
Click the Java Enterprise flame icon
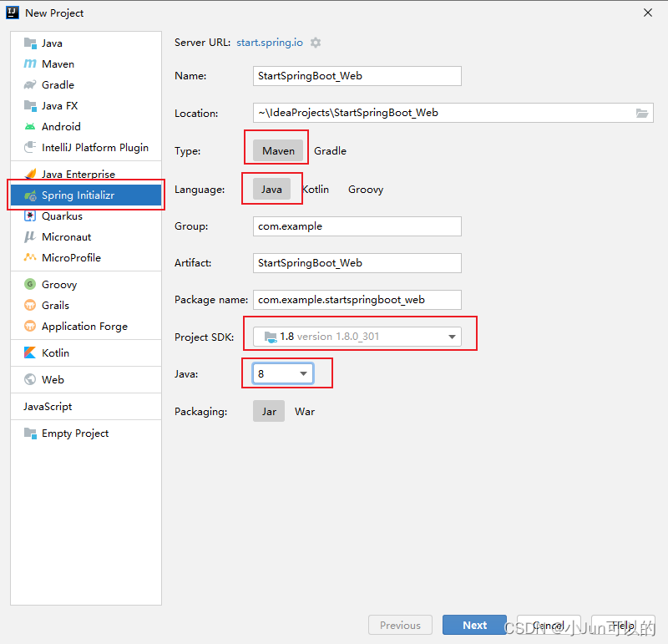(30, 174)
